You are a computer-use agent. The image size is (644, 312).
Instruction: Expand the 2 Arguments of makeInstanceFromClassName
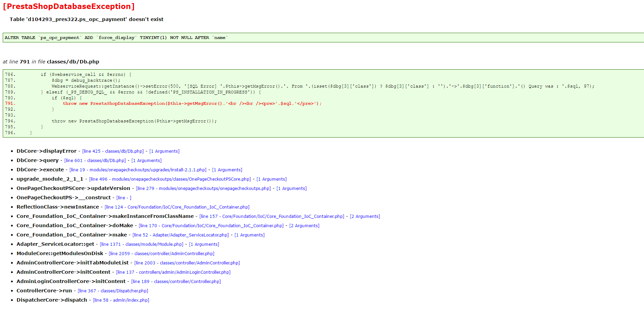365,217
